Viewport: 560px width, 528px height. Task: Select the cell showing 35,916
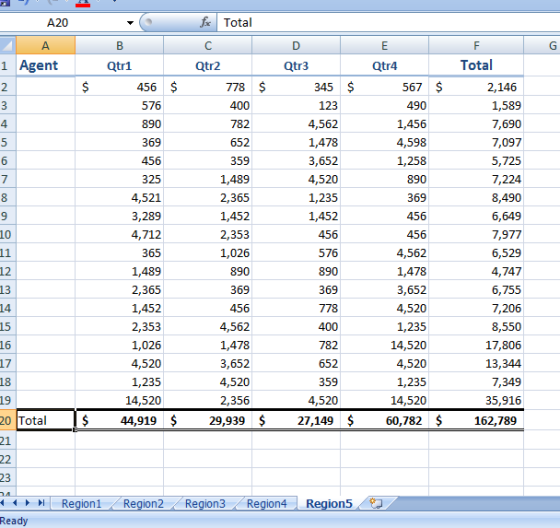[x=476, y=400]
